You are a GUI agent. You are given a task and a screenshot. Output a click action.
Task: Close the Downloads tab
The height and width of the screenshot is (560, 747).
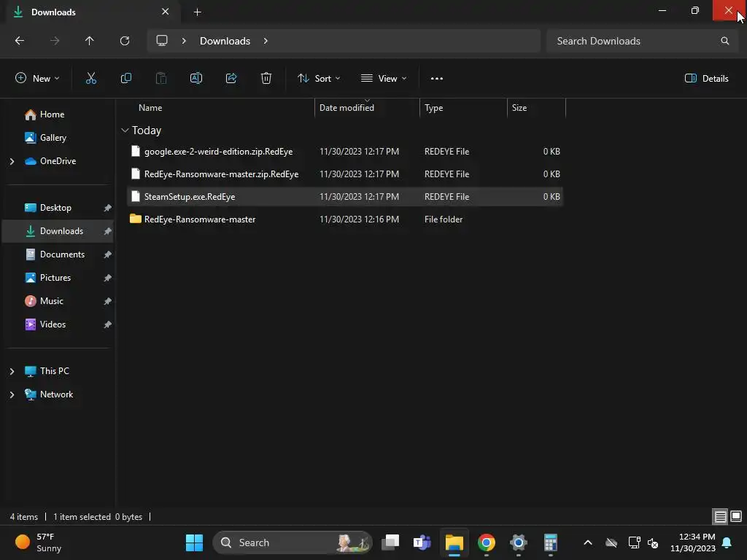click(x=166, y=12)
